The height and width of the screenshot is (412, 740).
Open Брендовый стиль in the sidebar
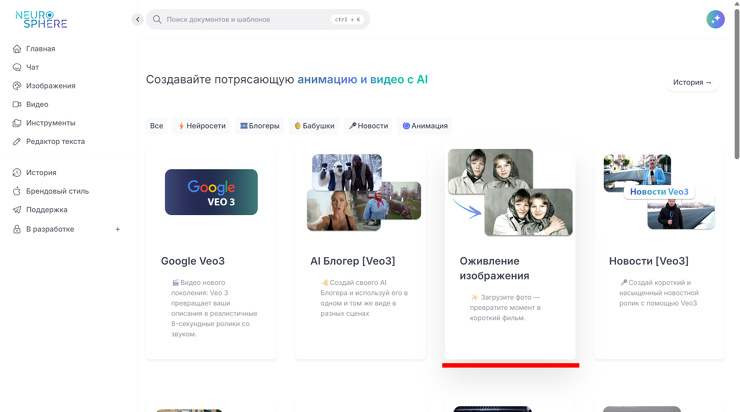(57, 191)
